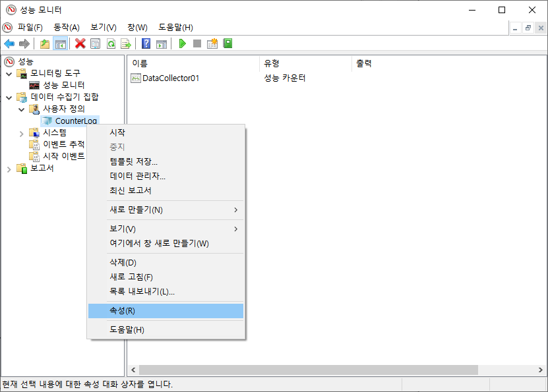Choose 여기에서 창 새로 만들기(W)
Screen dimensions: 548x392
click(166, 243)
